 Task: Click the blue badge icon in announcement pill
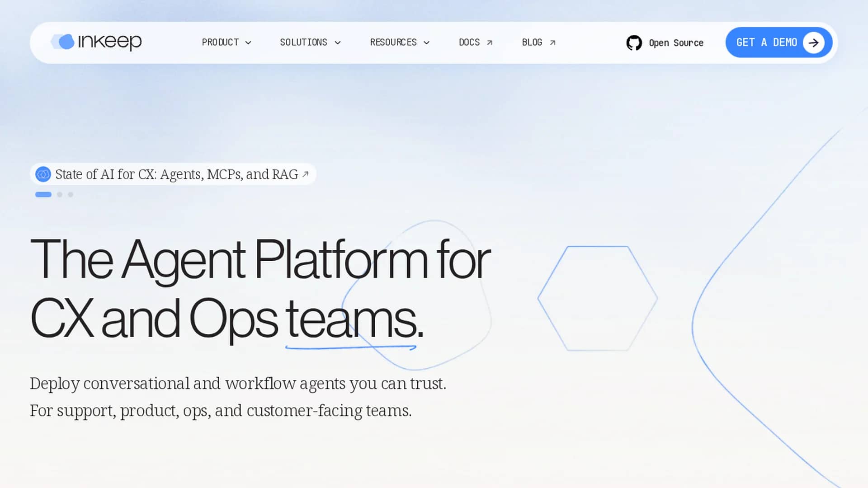click(x=43, y=174)
